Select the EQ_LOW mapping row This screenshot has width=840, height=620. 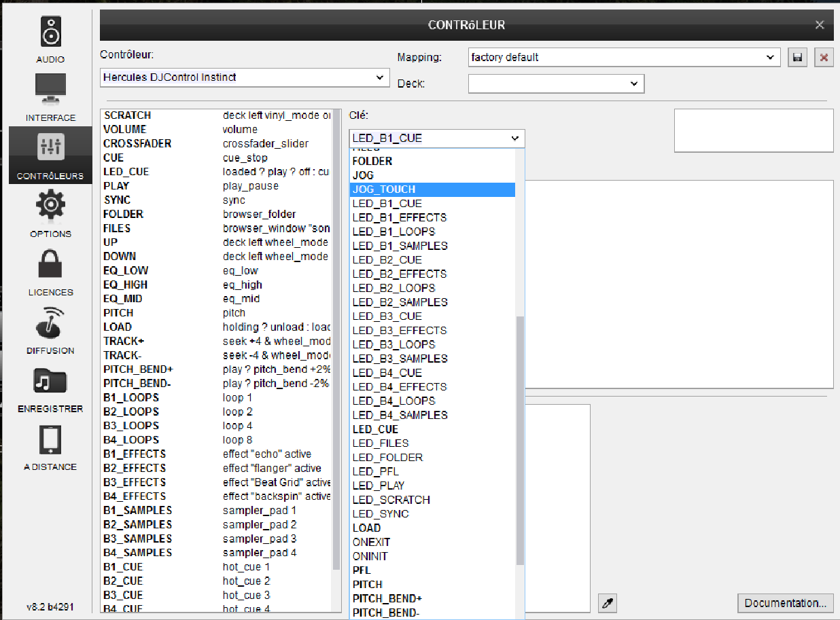pyautogui.click(x=216, y=270)
